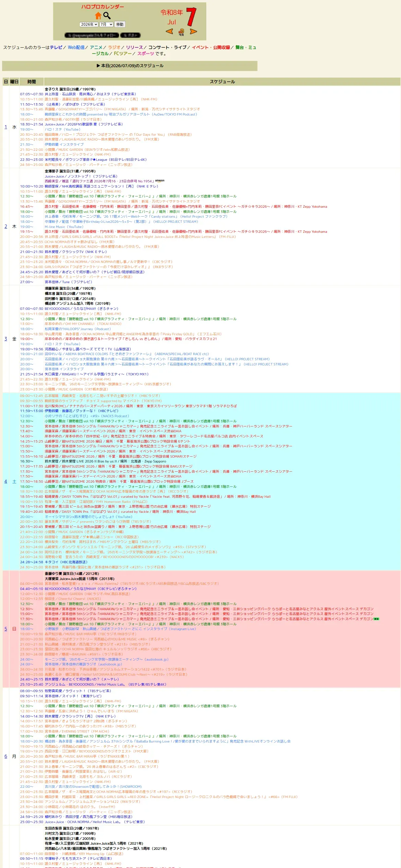Expand 本日(2026/07/09)のスケジュール section
401x868 pixels.
pyautogui.click(x=130, y=66)
